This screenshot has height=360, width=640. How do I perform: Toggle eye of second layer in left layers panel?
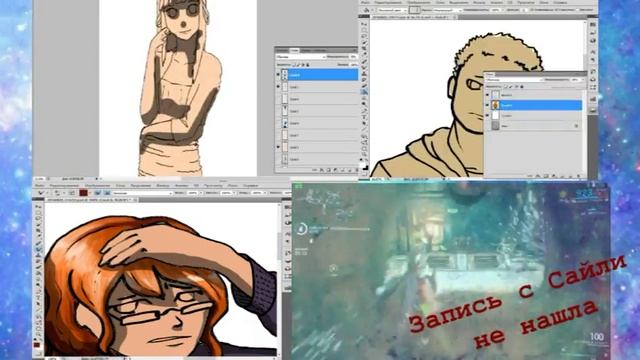point(278,87)
